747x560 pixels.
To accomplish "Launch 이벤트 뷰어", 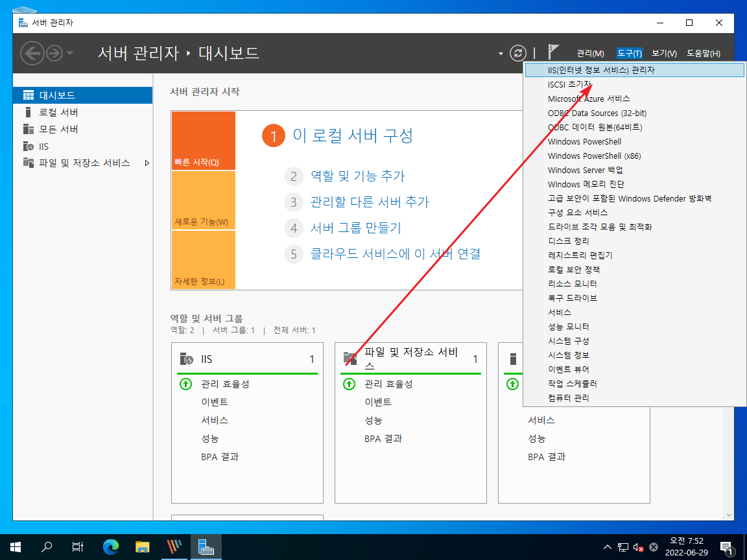I will pos(635,369).
